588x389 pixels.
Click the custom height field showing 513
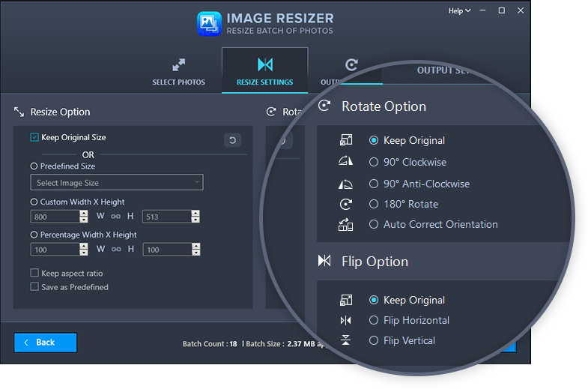click(x=167, y=217)
